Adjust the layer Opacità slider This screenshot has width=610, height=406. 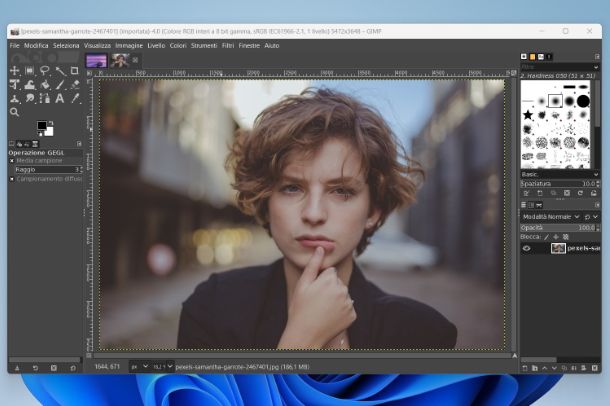pos(558,228)
